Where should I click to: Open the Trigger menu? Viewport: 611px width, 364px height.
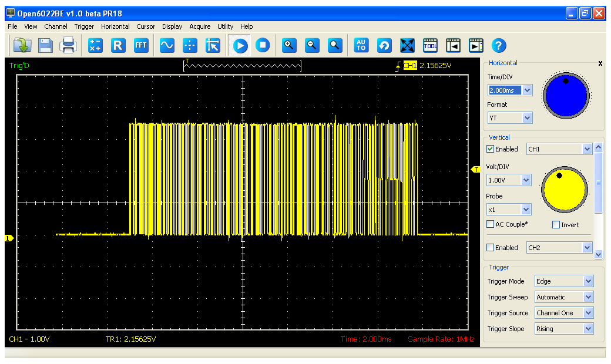pyautogui.click(x=84, y=26)
